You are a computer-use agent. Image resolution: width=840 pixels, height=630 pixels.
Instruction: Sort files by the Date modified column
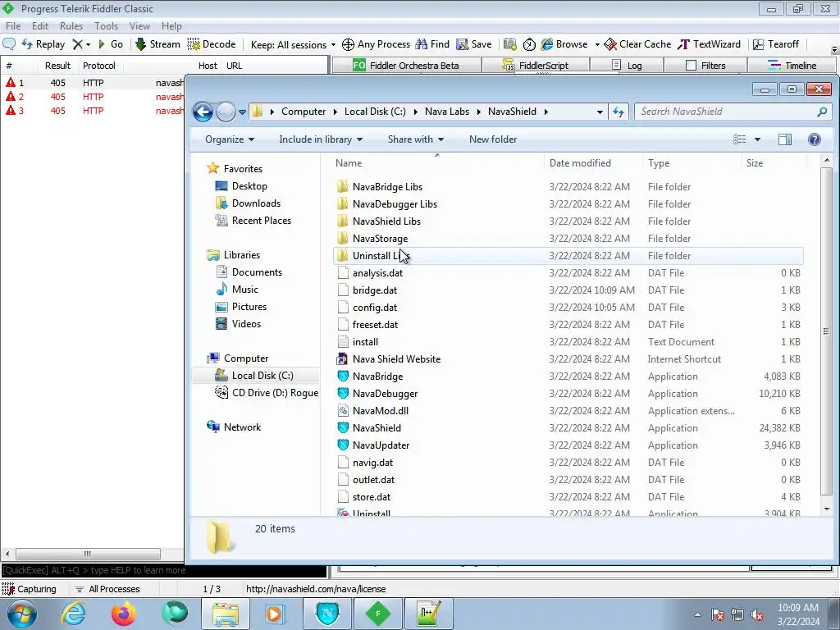tap(592, 163)
